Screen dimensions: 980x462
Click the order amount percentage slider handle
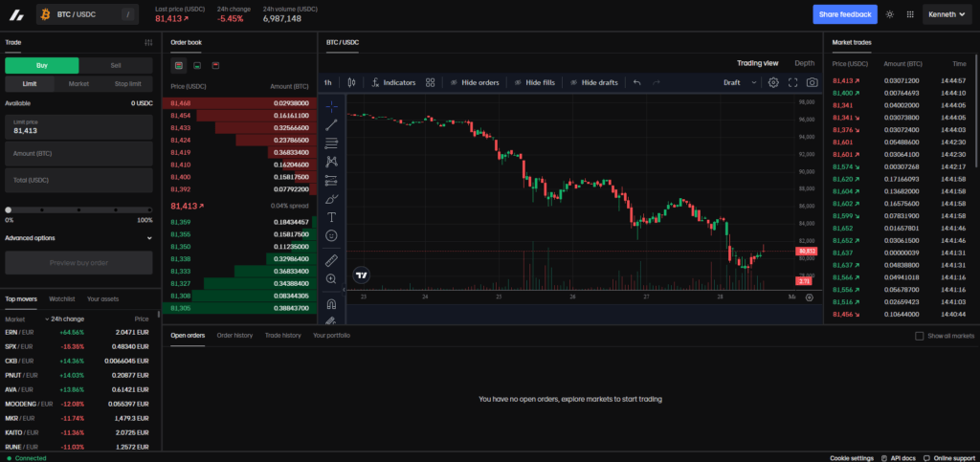(x=9, y=209)
